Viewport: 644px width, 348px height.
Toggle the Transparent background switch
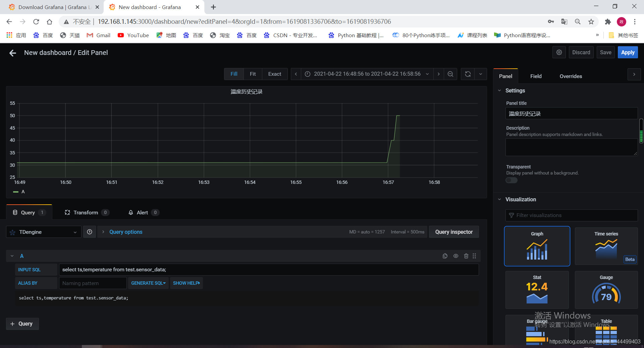click(512, 180)
